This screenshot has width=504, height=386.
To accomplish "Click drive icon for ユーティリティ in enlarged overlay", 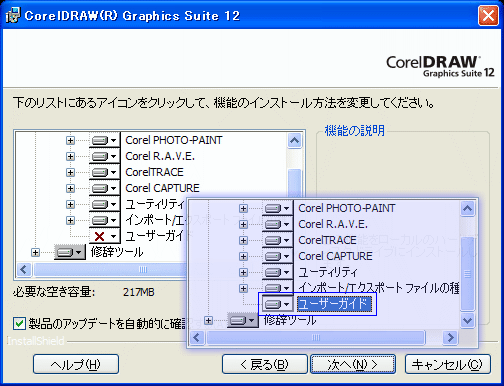I will click(x=277, y=272).
